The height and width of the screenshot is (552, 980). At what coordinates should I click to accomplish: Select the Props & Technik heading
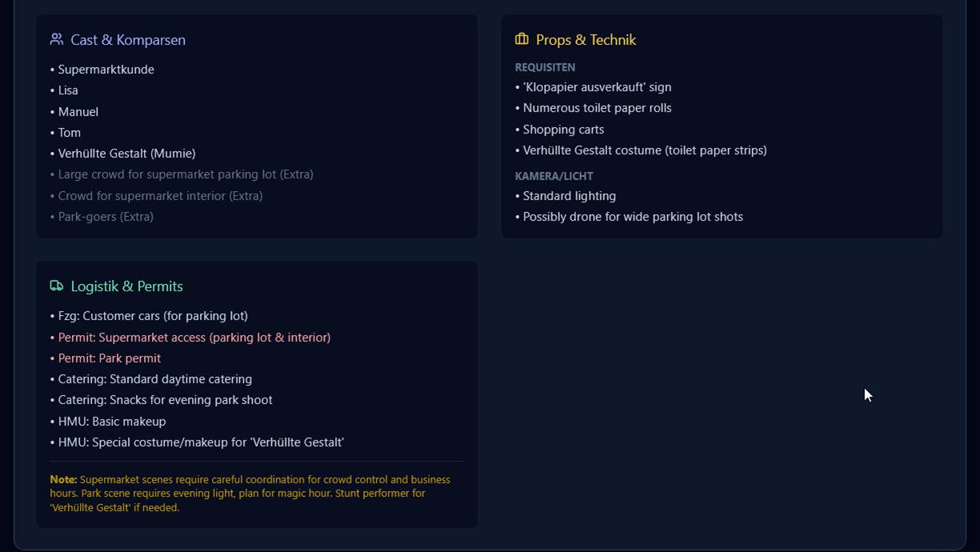[x=586, y=40]
